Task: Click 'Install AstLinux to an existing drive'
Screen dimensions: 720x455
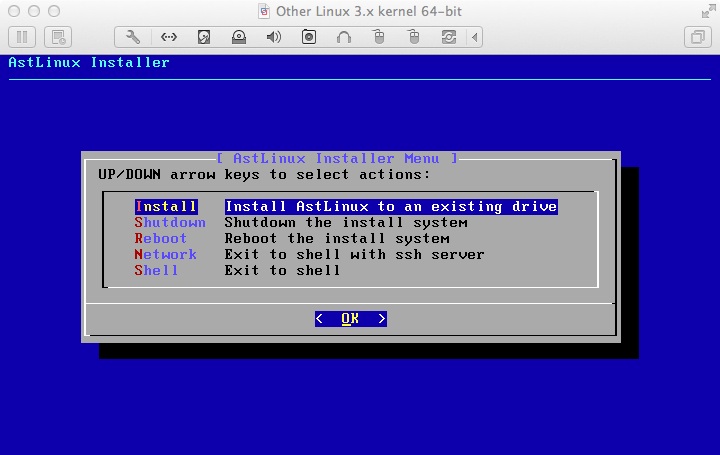Action: click(391, 207)
